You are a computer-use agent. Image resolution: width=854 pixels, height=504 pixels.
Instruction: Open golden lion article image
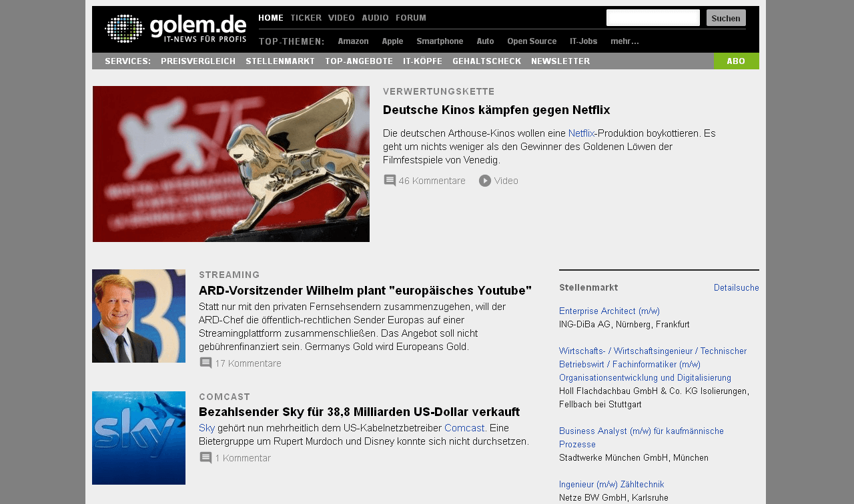pos(231,164)
